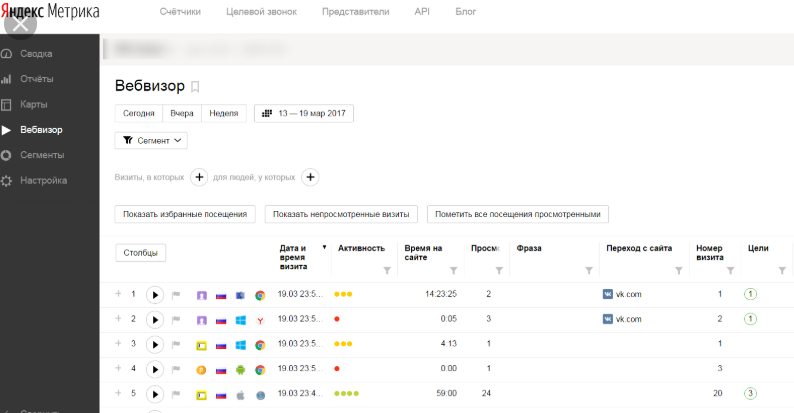
Task: Click Показать избранные посещения button
Action: 185,214
